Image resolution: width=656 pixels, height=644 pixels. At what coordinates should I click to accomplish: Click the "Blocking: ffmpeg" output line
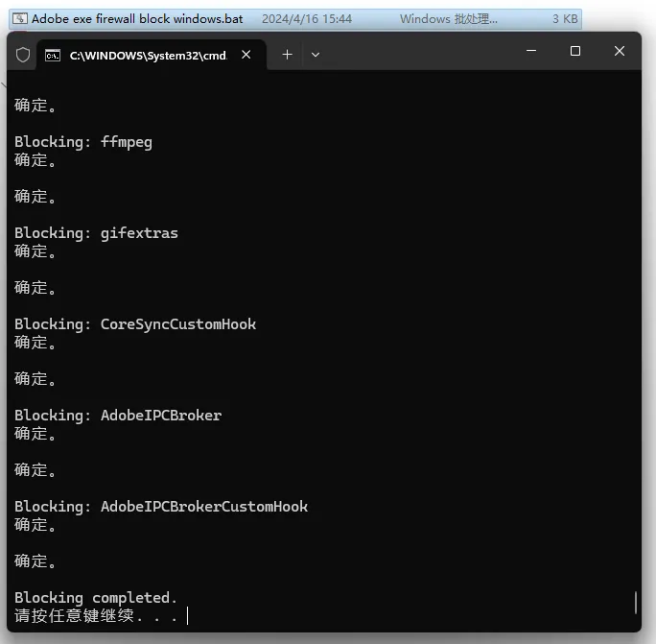[83, 142]
